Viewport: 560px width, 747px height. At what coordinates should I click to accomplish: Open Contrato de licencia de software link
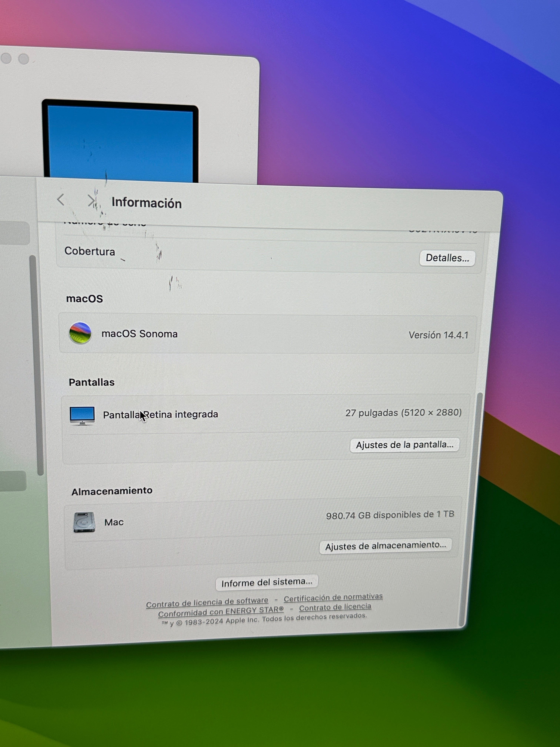pyautogui.click(x=207, y=602)
